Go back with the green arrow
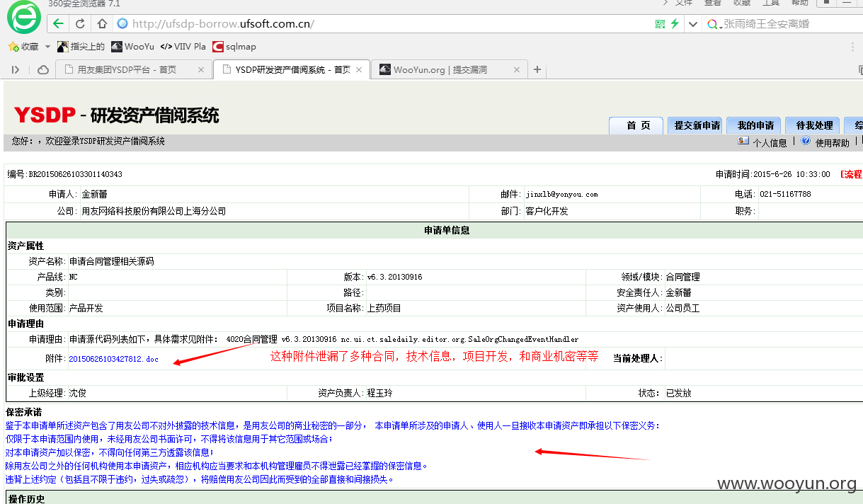 [x=58, y=23]
